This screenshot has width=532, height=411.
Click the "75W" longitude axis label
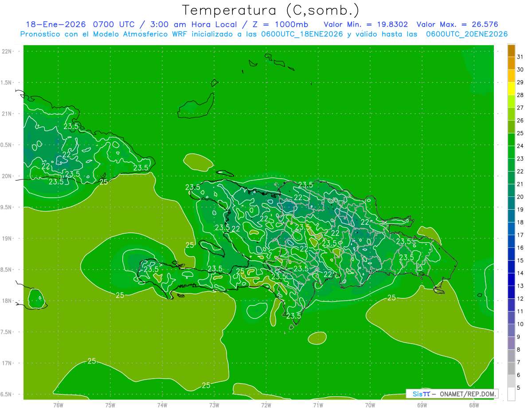pos(110,405)
